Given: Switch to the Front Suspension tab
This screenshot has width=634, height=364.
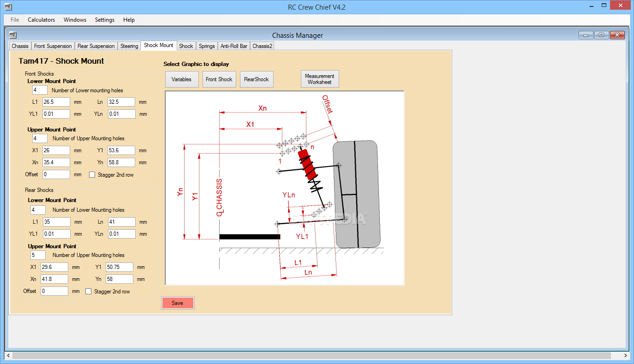Looking at the screenshot, I should [x=53, y=46].
